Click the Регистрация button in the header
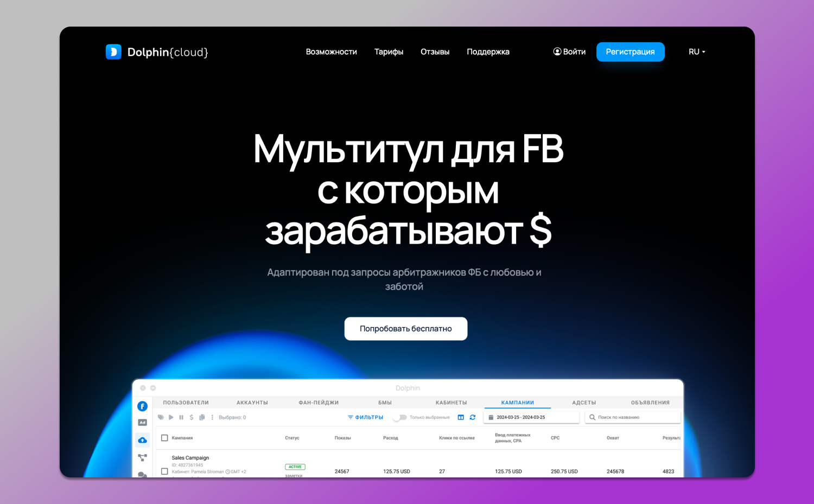Screen dimensions: 814x504 point(630,52)
